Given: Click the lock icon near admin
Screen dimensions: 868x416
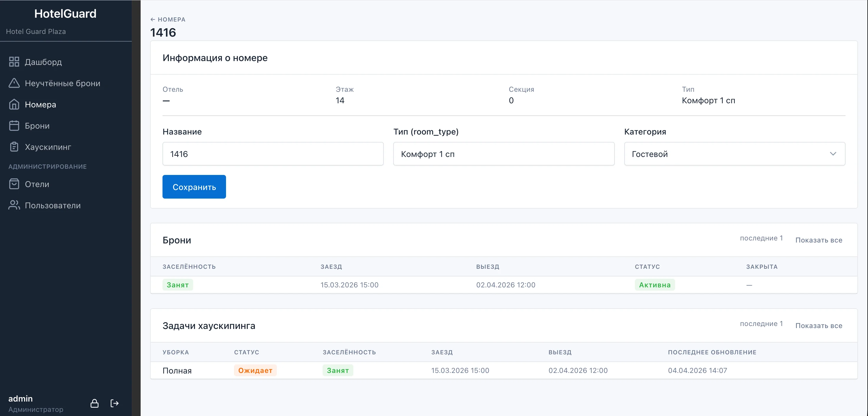Looking at the screenshot, I should pos(94,403).
